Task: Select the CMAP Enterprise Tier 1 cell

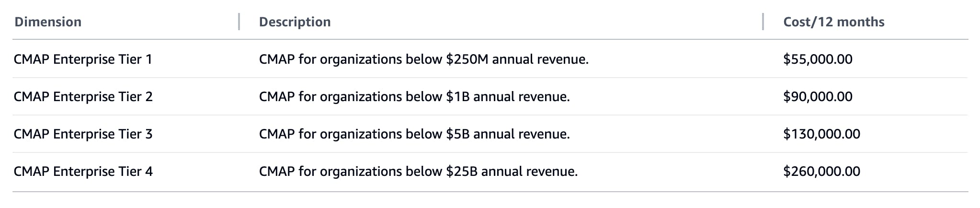Action: coord(83,59)
